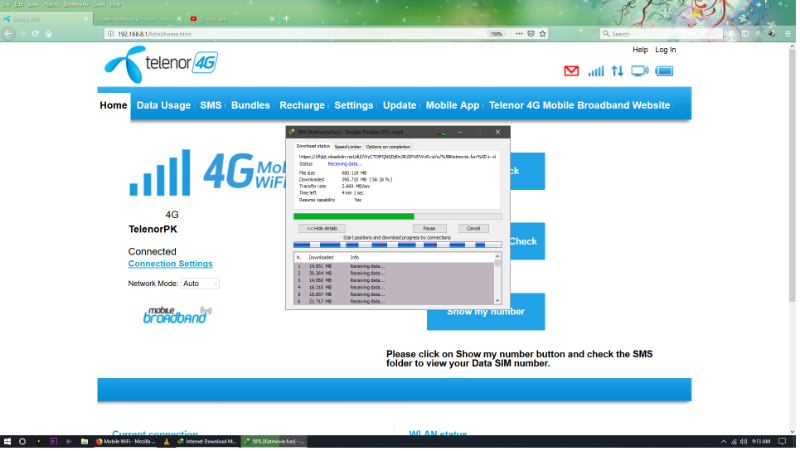
Task: Open Firefox Tools menu
Action: pos(100,4)
